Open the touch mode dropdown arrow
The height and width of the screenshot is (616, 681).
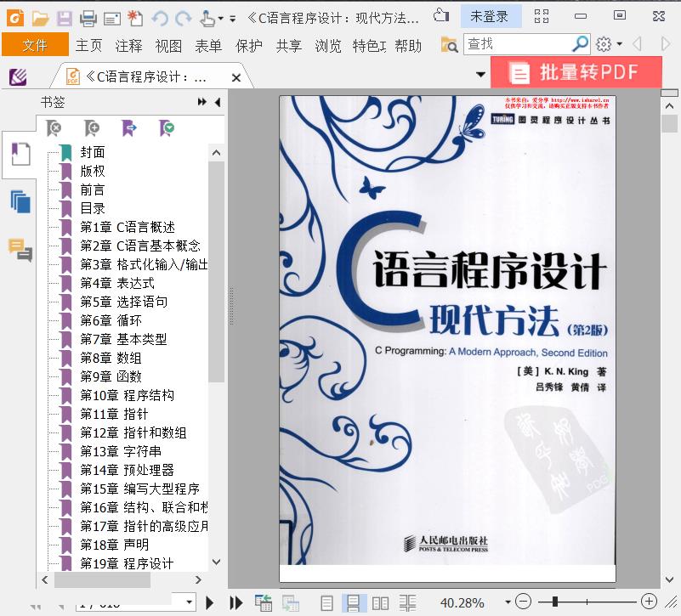coord(221,19)
